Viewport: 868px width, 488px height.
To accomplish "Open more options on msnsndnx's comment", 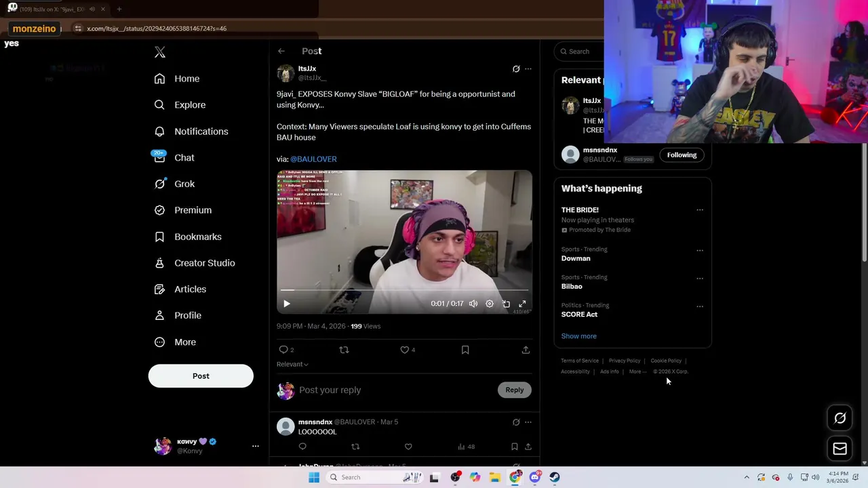I will point(528,422).
